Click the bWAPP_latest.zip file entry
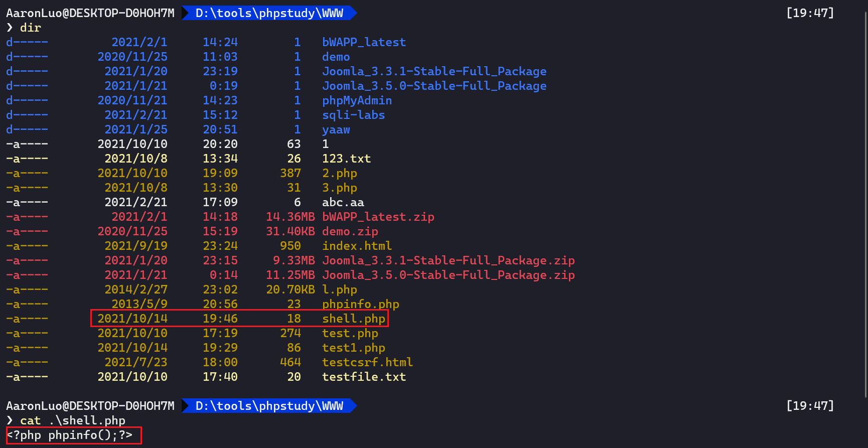 tap(378, 217)
